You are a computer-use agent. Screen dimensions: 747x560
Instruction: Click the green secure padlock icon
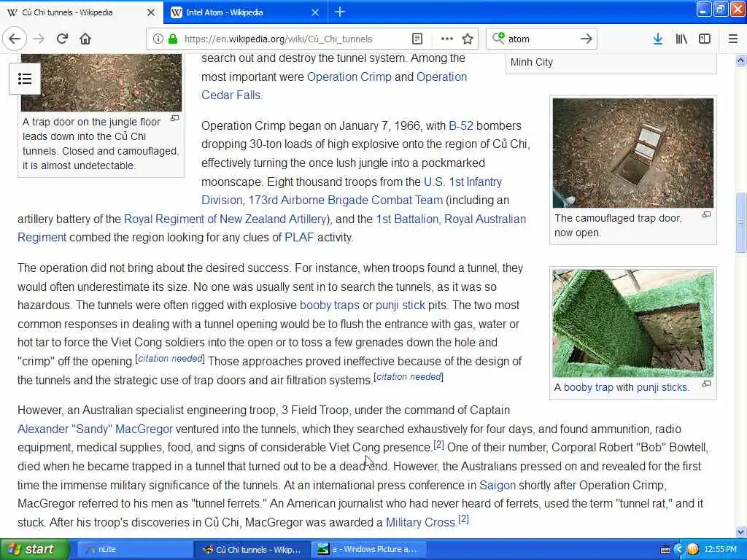click(172, 39)
